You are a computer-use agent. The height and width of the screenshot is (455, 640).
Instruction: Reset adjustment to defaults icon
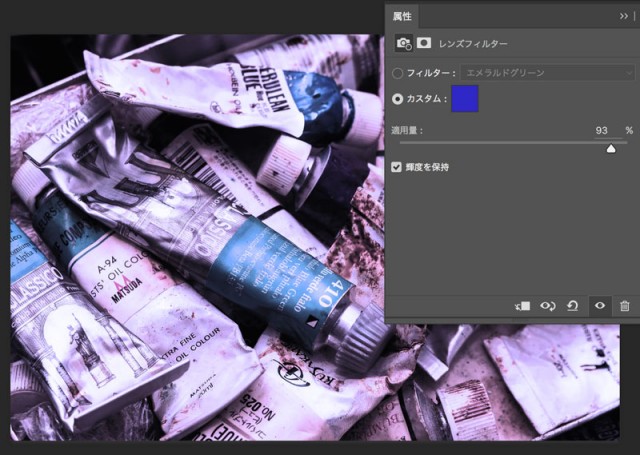point(573,306)
